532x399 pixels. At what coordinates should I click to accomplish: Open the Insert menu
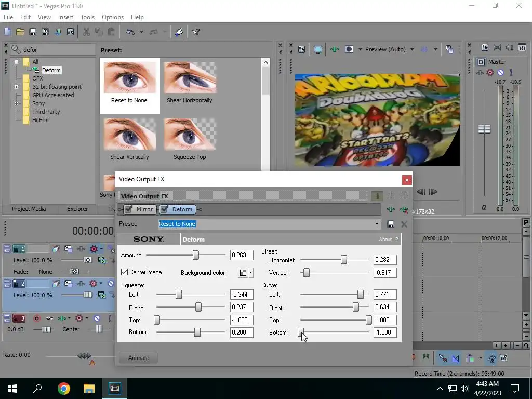[65, 17]
